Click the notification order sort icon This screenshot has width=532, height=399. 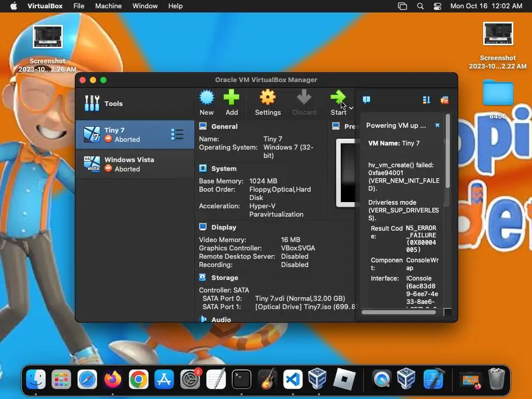click(x=427, y=100)
